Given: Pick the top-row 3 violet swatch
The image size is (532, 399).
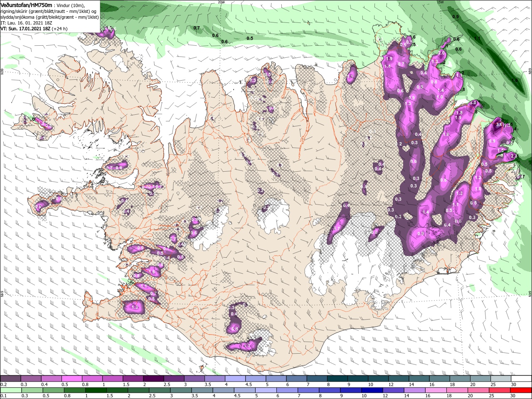Looking at the screenshot, I should [195, 379].
